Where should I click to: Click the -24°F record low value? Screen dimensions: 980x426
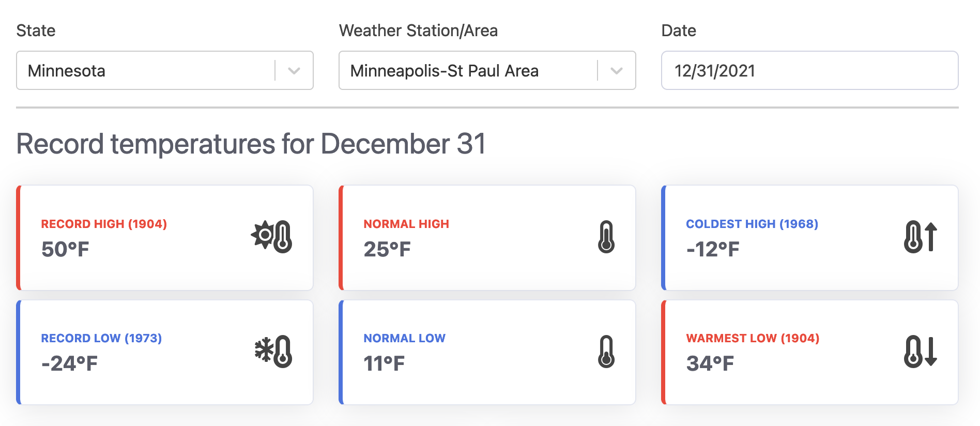(69, 363)
